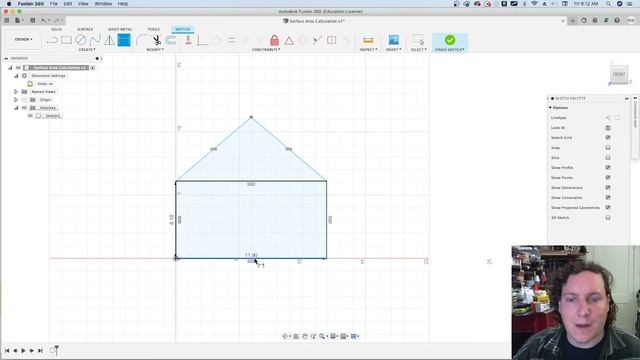Image resolution: width=640 pixels, height=360 pixels.
Task: Select the Mirror tool icon
Action: (x=109, y=40)
